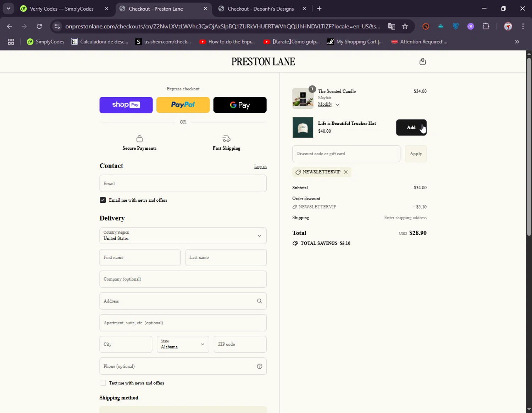Viewport: 532px width, 413px height.
Task: Open Chrome three-dot menu
Action: pos(523,26)
